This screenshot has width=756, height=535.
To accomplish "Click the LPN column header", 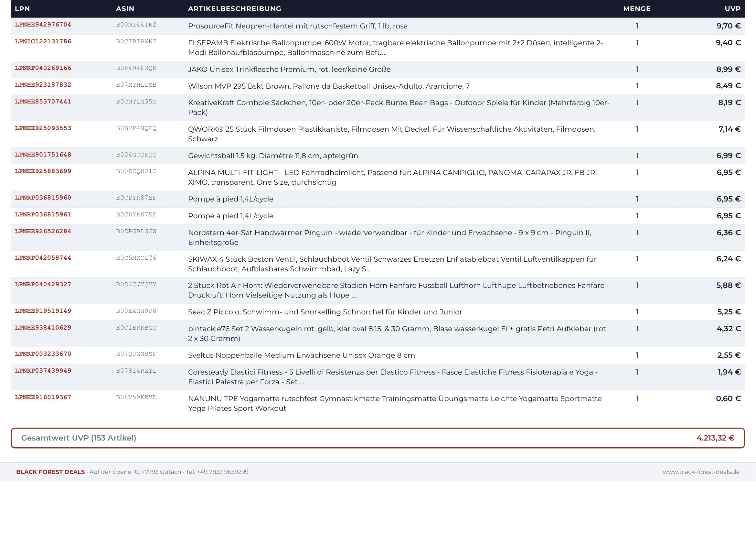I will tap(22, 8).
